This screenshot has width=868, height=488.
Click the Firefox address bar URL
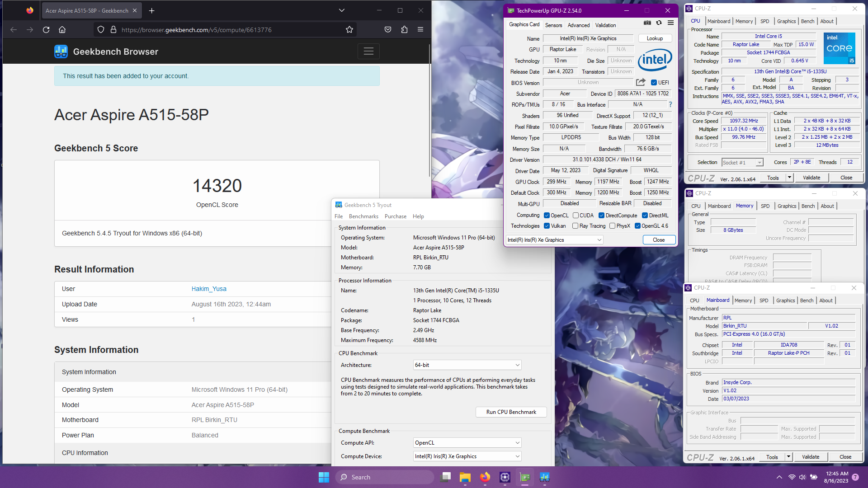(x=196, y=30)
